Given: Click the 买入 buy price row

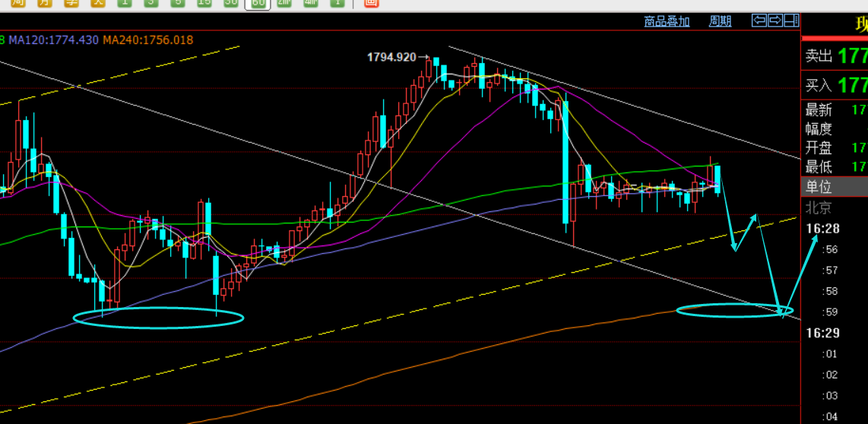Looking at the screenshot, I should (x=835, y=84).
